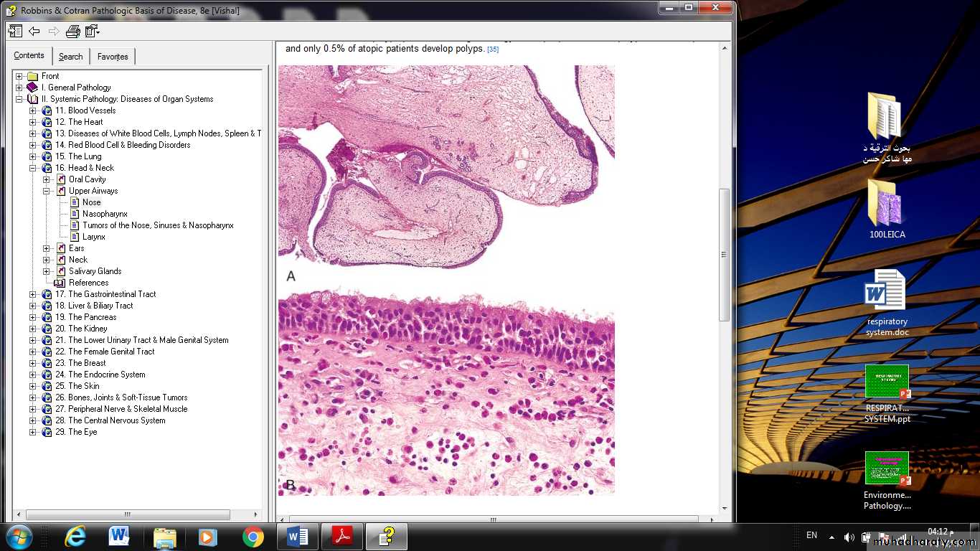Open Adobe Reader from the taskbar
Screen dimensions: 980x551
[x=342, y=537]
